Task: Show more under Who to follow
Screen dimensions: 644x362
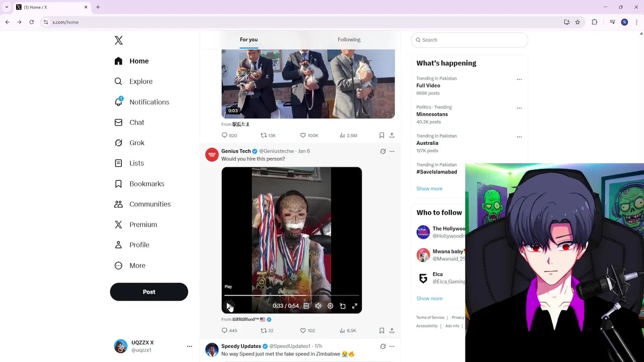Action: pos(429,299)
